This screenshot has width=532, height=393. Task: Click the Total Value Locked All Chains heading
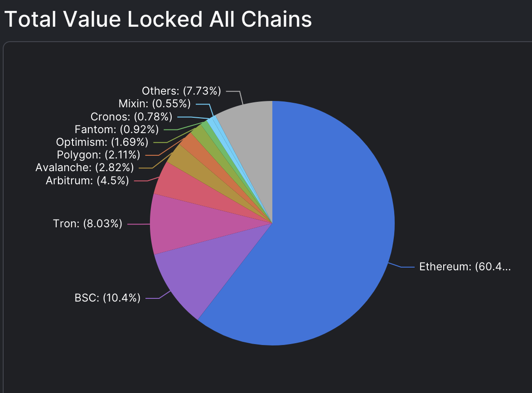click(x=158, y=19)
